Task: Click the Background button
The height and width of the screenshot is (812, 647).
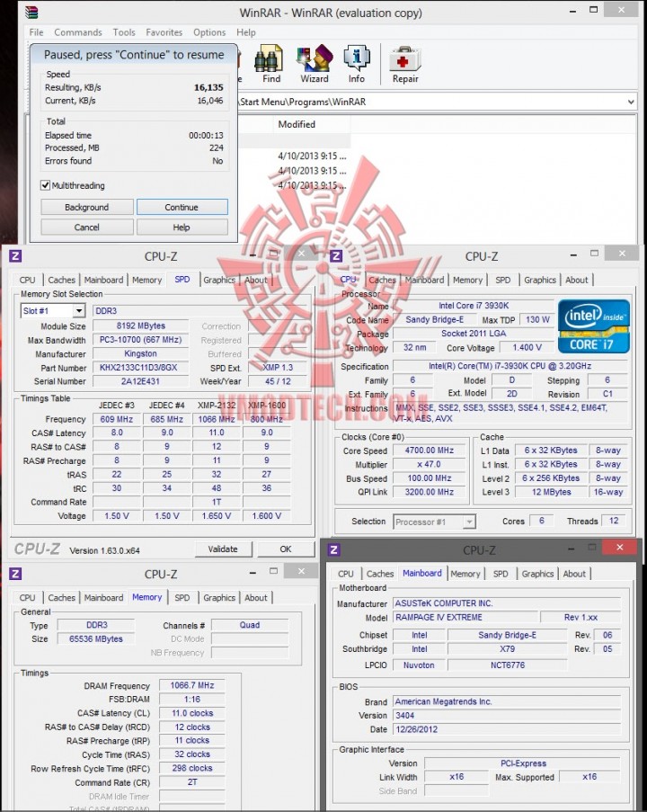Action: 87,207
